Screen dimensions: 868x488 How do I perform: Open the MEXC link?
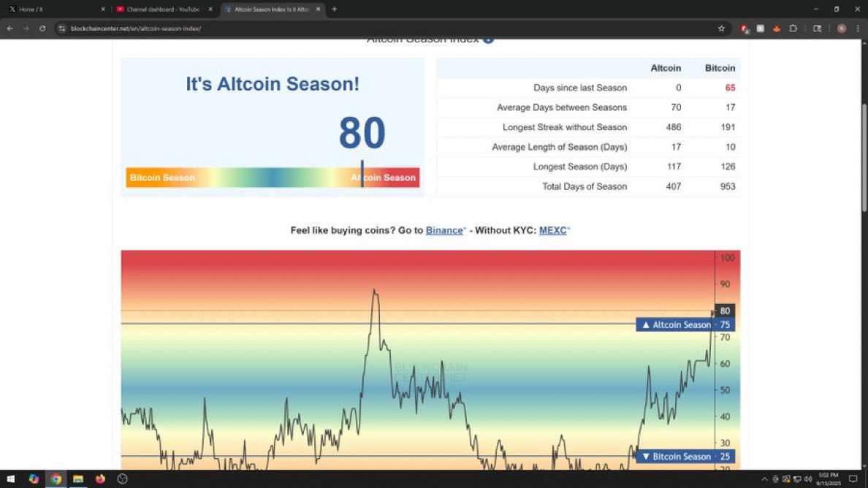[x=552, y=230]
